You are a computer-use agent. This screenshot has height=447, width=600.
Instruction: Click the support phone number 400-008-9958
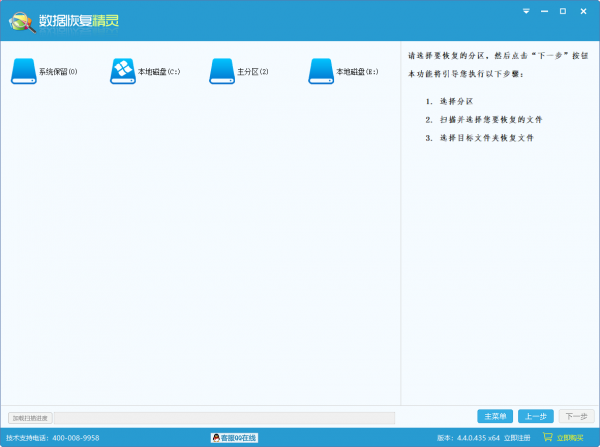pos(76,438)
